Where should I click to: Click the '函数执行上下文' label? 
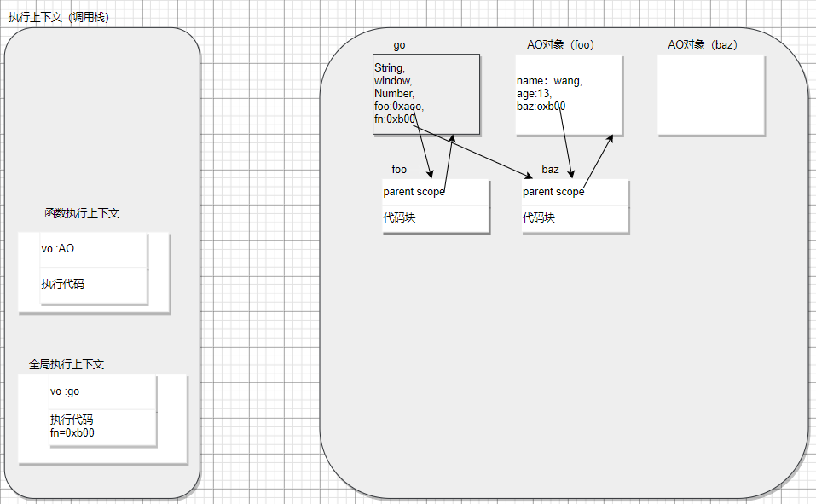82,213
